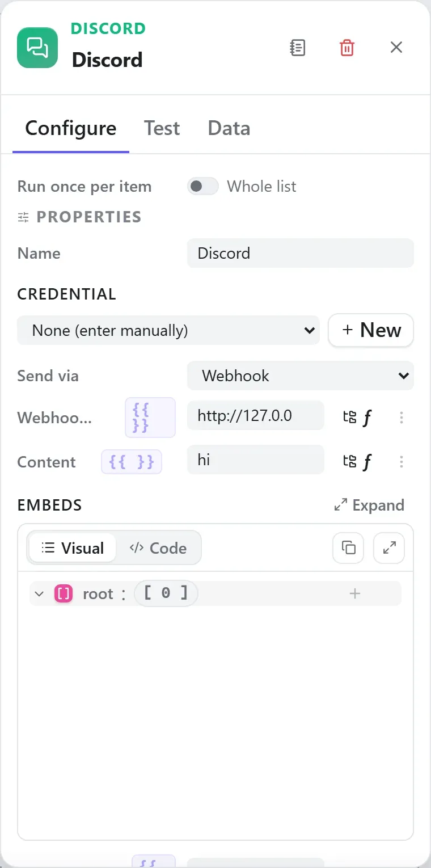Screen dimensions: 431x868
Task: Click the [ 0 ] item count badge
Action: point(166,593)
